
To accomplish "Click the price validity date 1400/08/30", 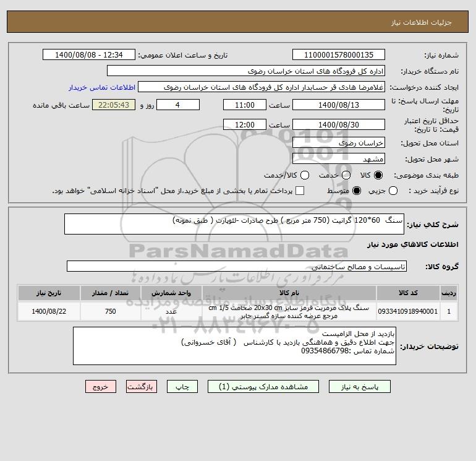I will tap(339, 124).
